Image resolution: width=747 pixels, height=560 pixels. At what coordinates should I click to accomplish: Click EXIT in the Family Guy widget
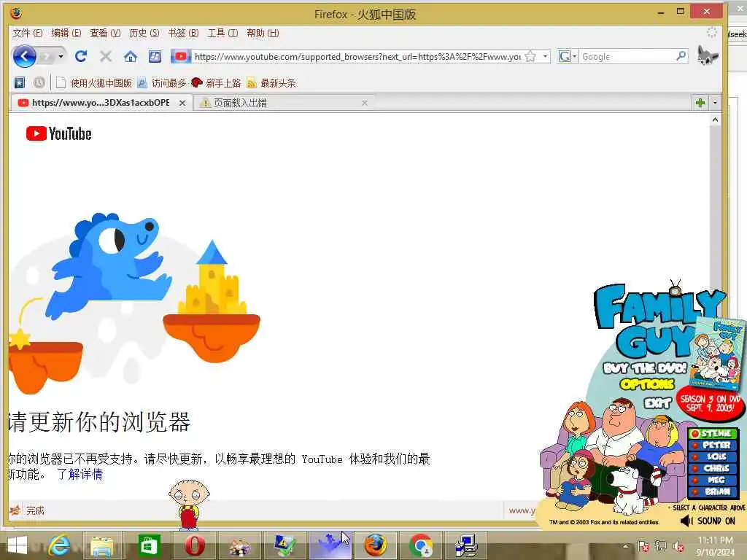point(657,403)
